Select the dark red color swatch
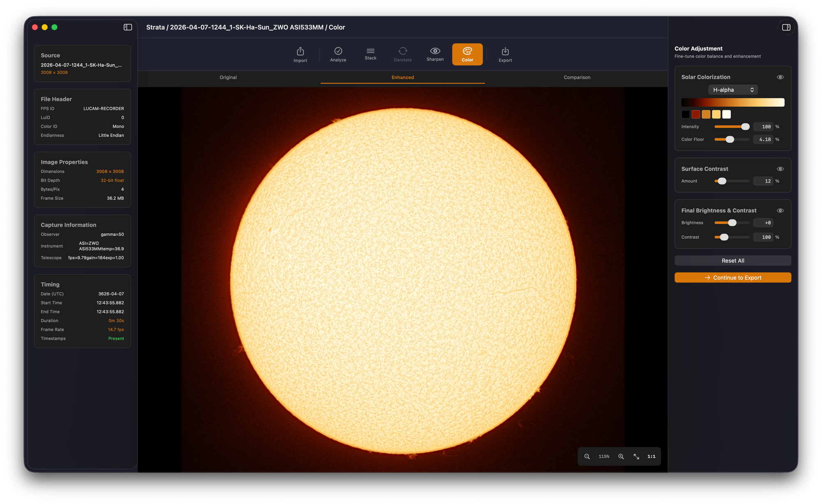This screenshot has height=504, width=822. [695, 115]
